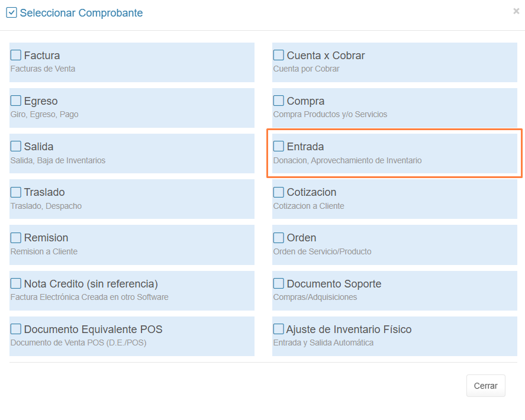Select Ajuste de Inventario Físico title
Screen dimensions: 525x420
(x=349, y=329)
